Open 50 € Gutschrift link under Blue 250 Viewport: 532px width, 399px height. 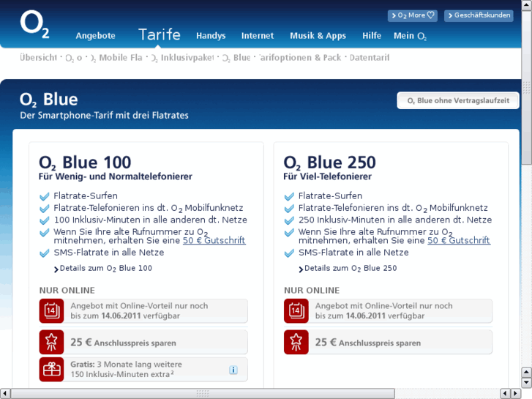(459, 240)
